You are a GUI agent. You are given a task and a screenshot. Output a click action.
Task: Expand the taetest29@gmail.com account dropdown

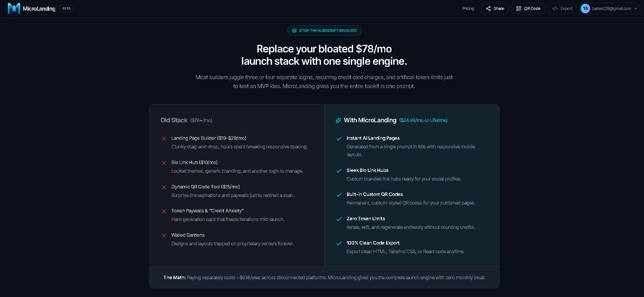610,9
